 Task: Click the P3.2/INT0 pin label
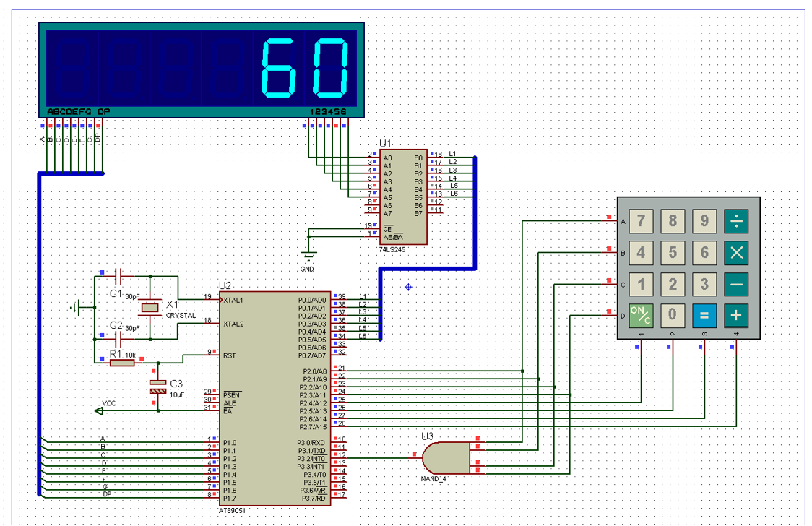(311, 459)
